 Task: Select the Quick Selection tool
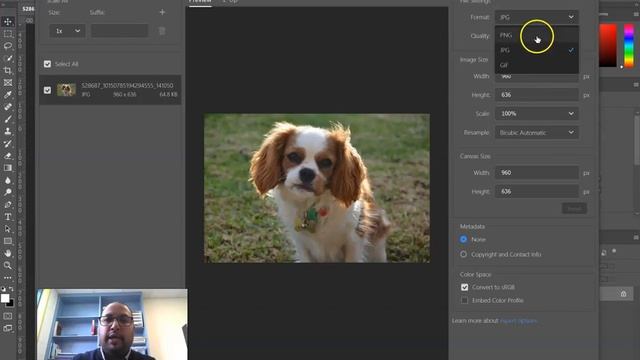point(8,58)
